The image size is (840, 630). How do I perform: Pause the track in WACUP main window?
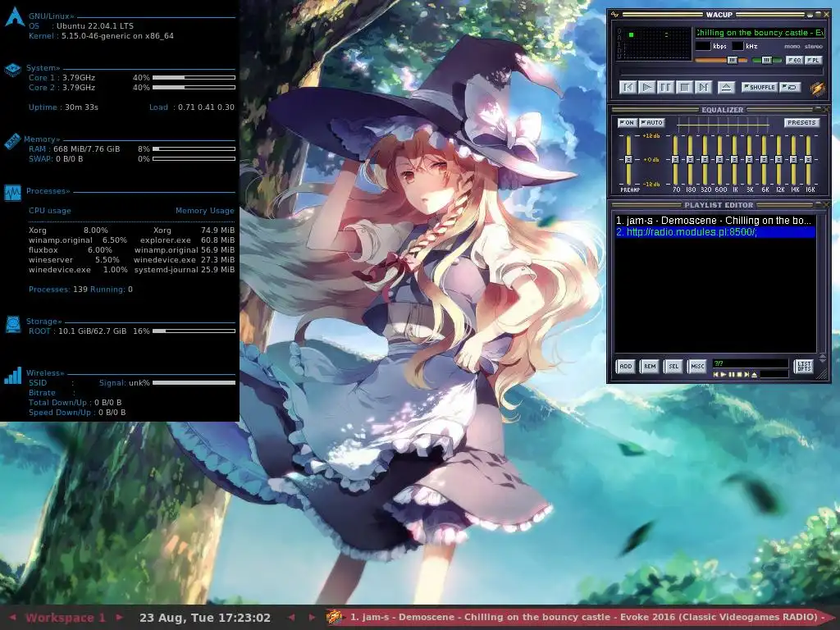665,87
